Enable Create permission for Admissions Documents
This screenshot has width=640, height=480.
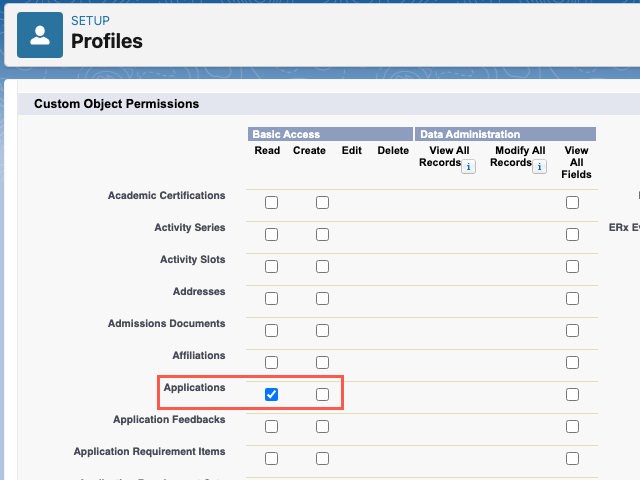tap(322, 331)
